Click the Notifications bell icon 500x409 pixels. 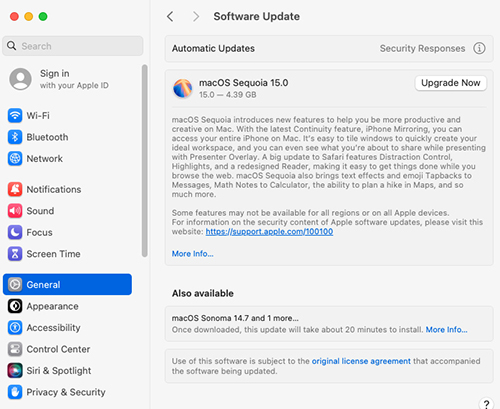15,189
